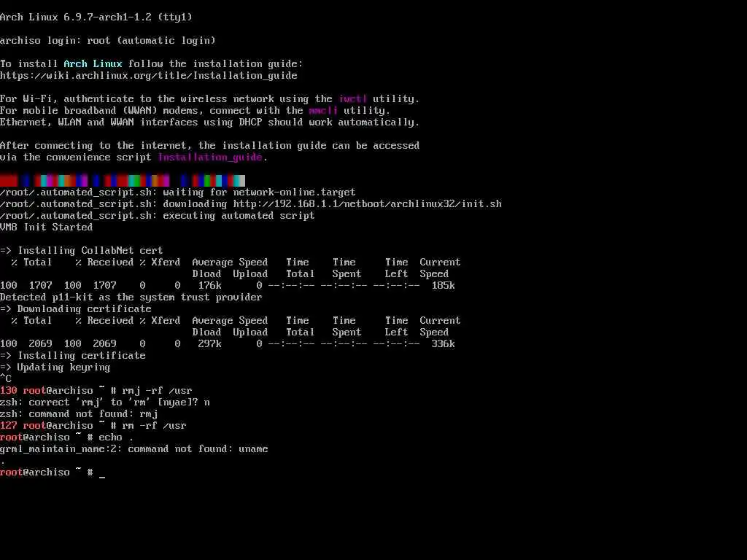Click the 'executing automated script' line
This screenshot has width=747, height=560.
(158, 216)
